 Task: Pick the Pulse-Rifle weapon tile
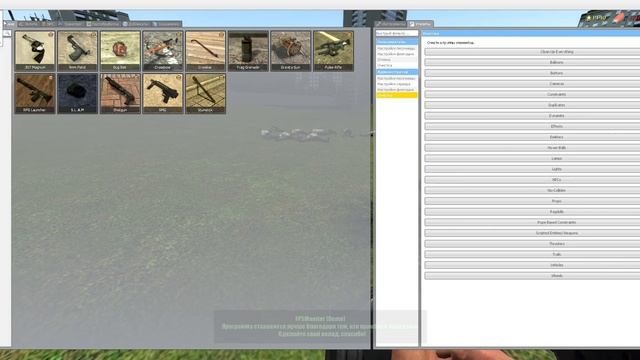pos(333,51)
